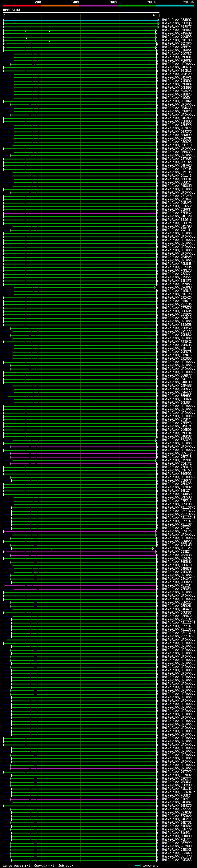Select the query name BP096143
Screen dimensions: 197x868
point(11,10)
